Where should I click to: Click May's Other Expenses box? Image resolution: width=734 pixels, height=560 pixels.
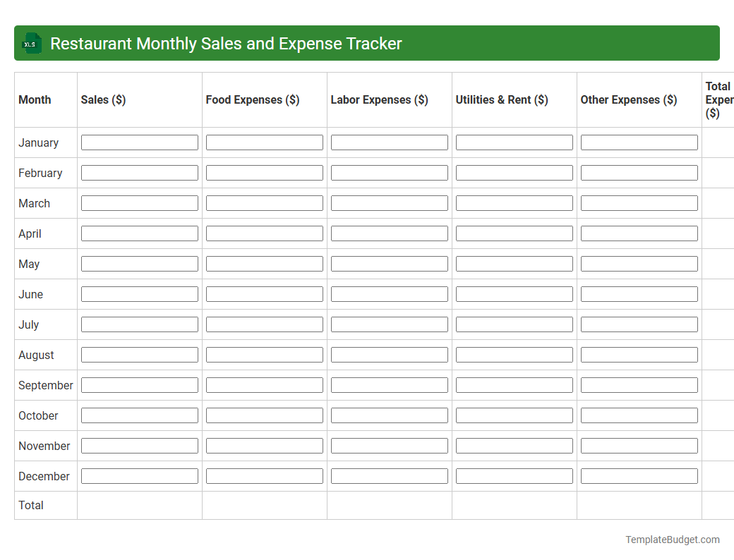tap(639, 263)
